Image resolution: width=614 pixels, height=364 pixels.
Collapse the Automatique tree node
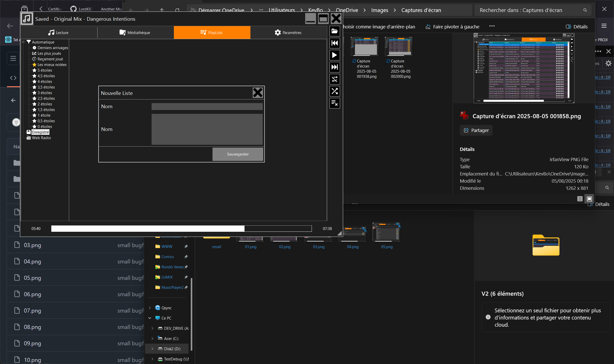click(x=23, y=42)
